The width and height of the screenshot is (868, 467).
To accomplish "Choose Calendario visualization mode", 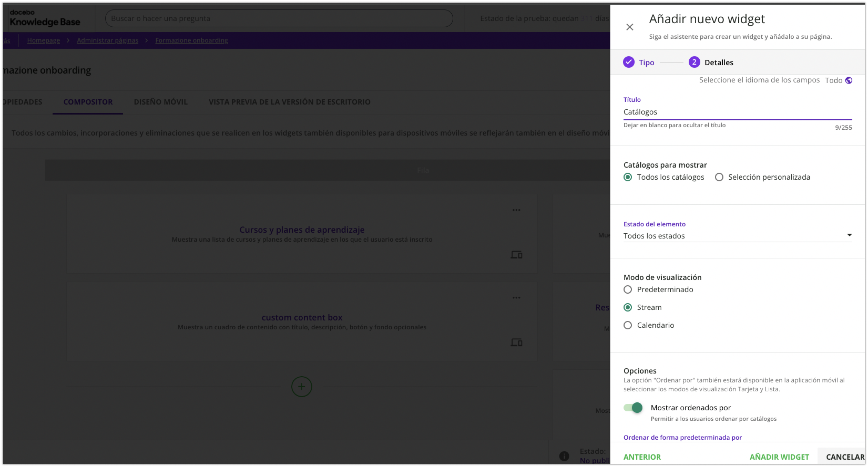I will coord(627,325).
